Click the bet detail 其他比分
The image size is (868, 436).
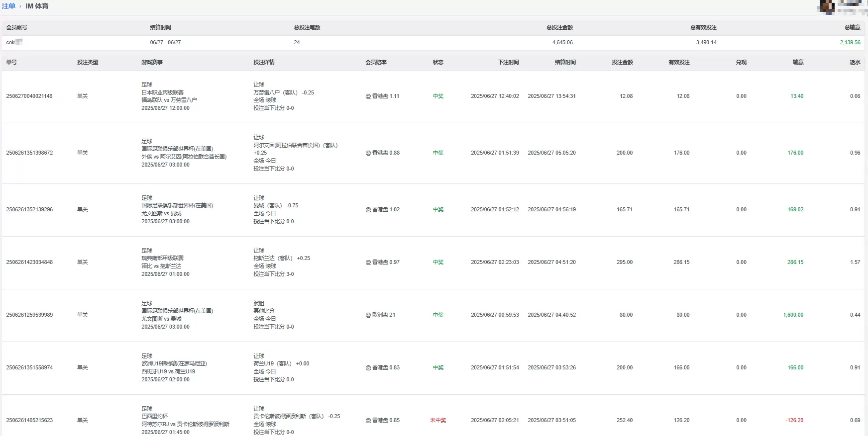point(264,311)
